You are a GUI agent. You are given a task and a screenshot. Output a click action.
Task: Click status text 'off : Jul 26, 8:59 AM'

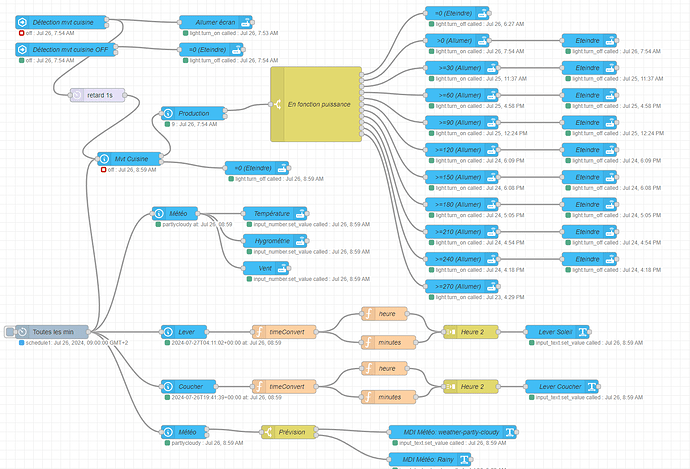click(132, 170)
